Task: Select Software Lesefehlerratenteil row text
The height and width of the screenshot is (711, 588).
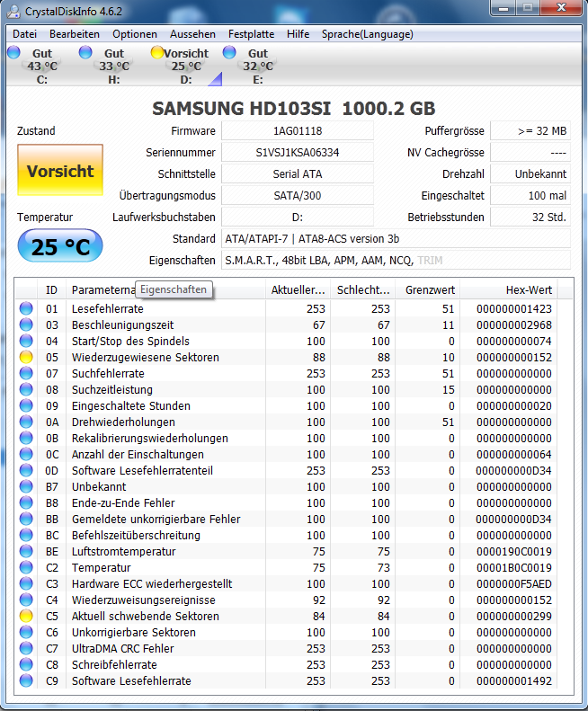Action: click(x=142, y=470)
